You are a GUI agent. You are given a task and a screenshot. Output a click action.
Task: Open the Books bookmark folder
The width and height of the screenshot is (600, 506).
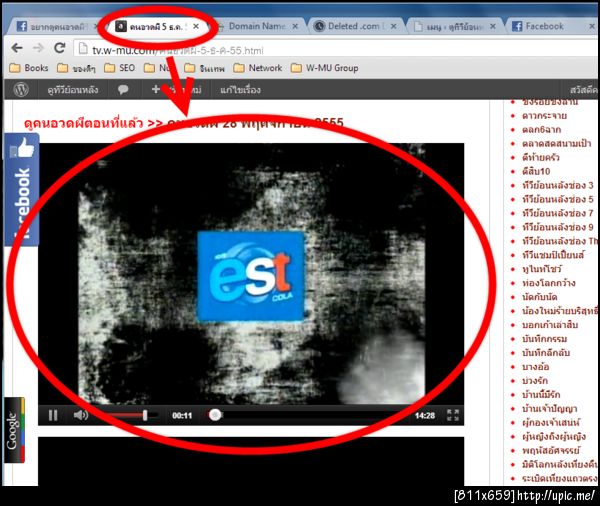click(x=29, y=68)
